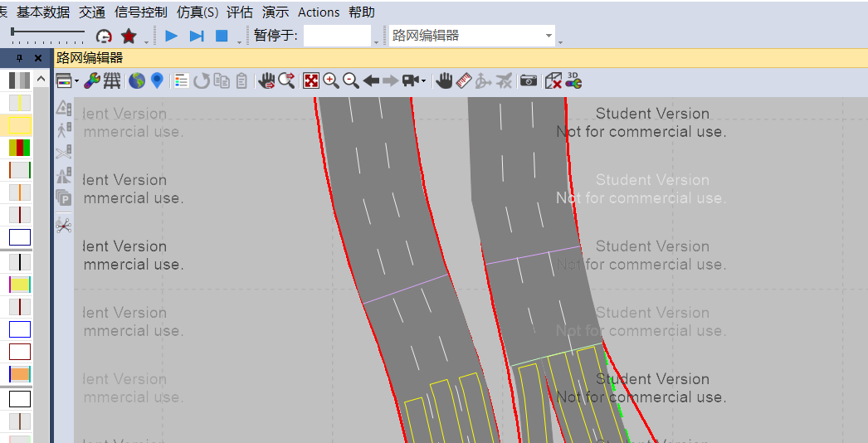
Task: Select yellow rectangle reduced speed areas object
Action: coord(19,125)
